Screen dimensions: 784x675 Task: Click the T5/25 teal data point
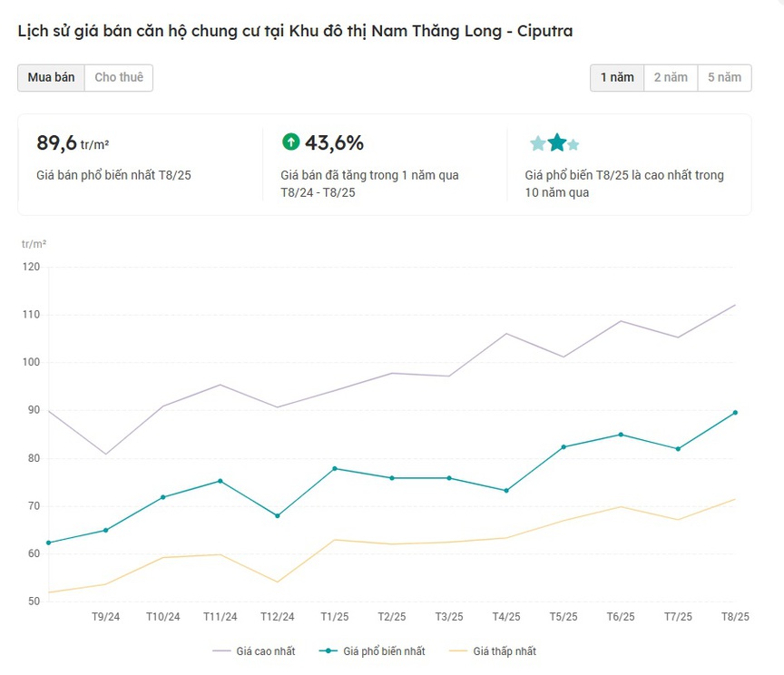point(563,447)
